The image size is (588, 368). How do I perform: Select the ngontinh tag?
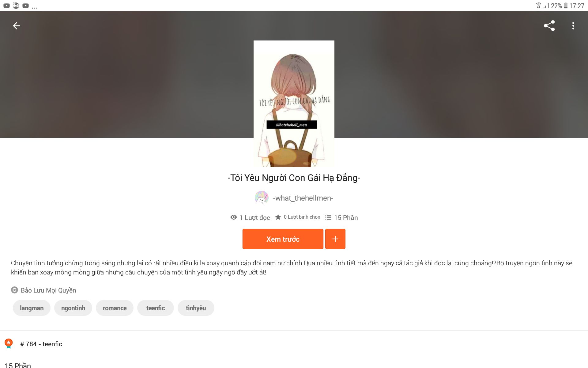73,308
